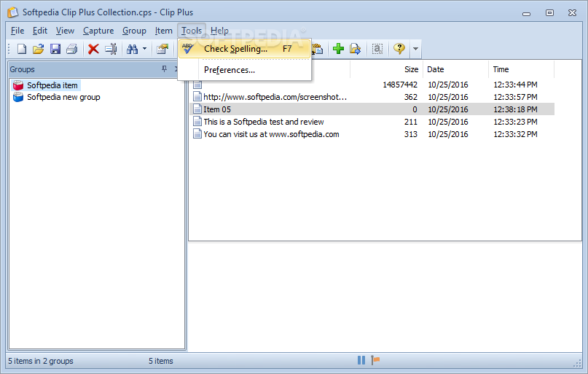
Task: Click the red Softpedia item group icon
Action: 18,85
